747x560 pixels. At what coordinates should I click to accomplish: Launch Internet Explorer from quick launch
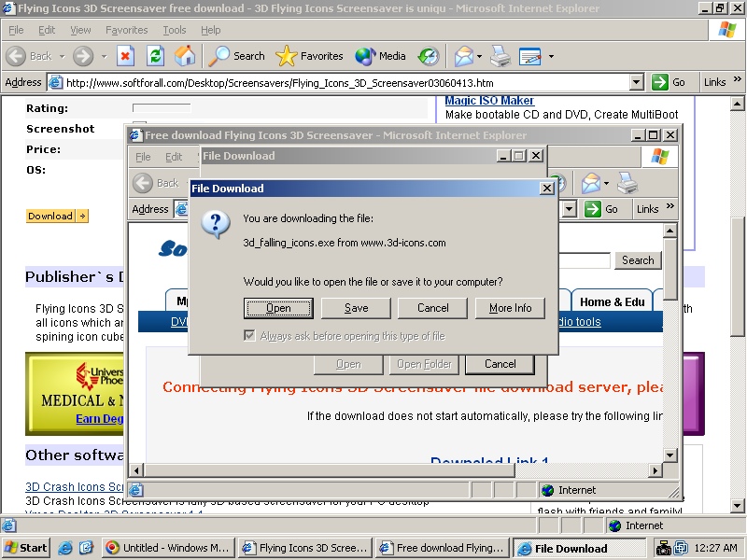point(65,548)
